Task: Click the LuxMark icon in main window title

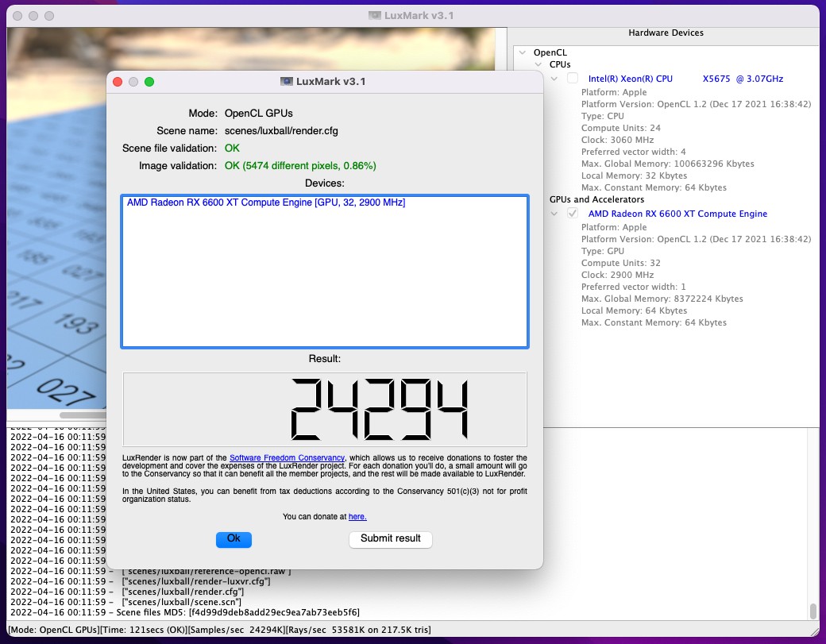Action: [x=375, y=15]
